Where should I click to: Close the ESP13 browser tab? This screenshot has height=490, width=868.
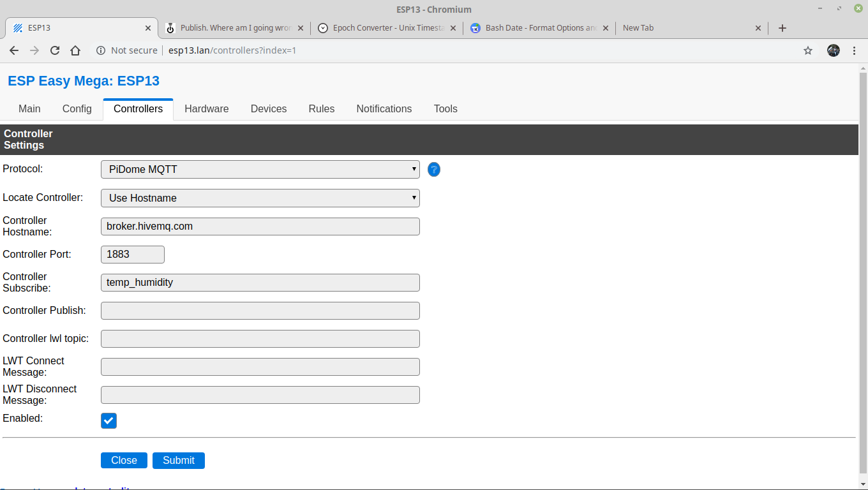coord(148,28)
